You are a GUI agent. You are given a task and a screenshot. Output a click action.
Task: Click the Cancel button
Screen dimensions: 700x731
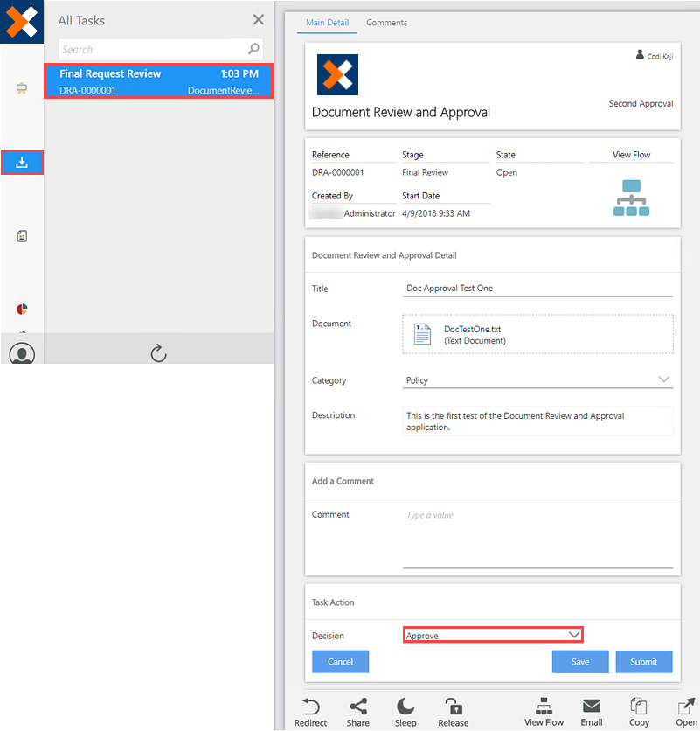click(x=340, y=662)
